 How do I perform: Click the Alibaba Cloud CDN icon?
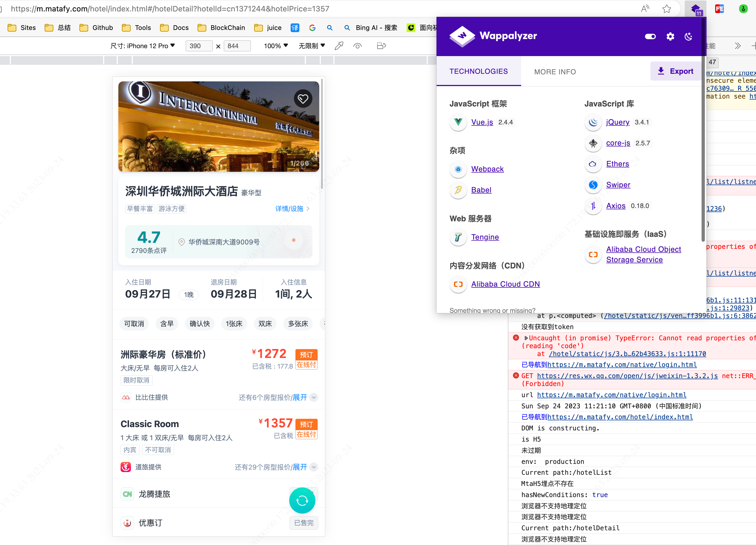pyautogui.click(x=458, y=284)
